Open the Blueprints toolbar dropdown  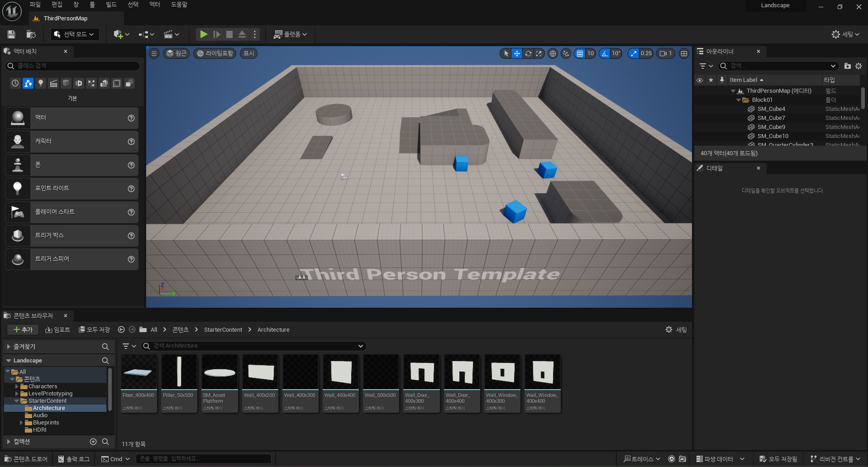pyautogui.click(x=147, y=34)
